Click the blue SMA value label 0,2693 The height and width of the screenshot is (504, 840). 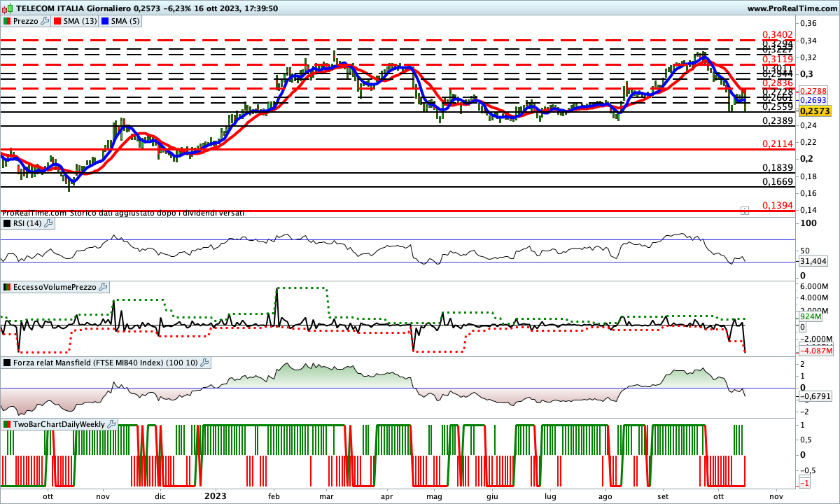click(813, 101)
